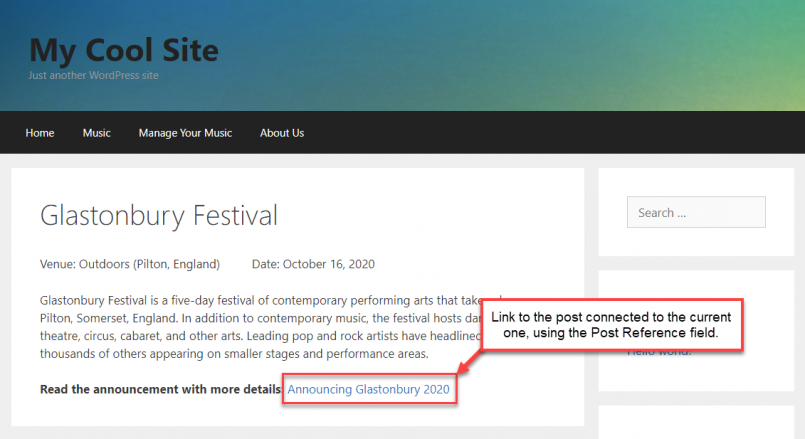Viewport: 805px width, 439px height.
Task: Open Manage Your Music menu item
Action: [185, 133]
